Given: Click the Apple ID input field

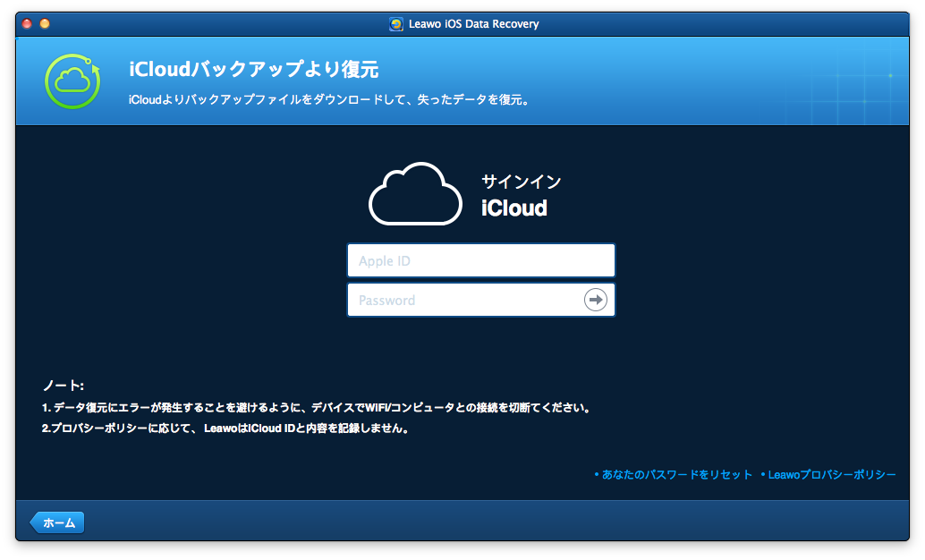Looking at the screenshot, I should coord(480,260).
